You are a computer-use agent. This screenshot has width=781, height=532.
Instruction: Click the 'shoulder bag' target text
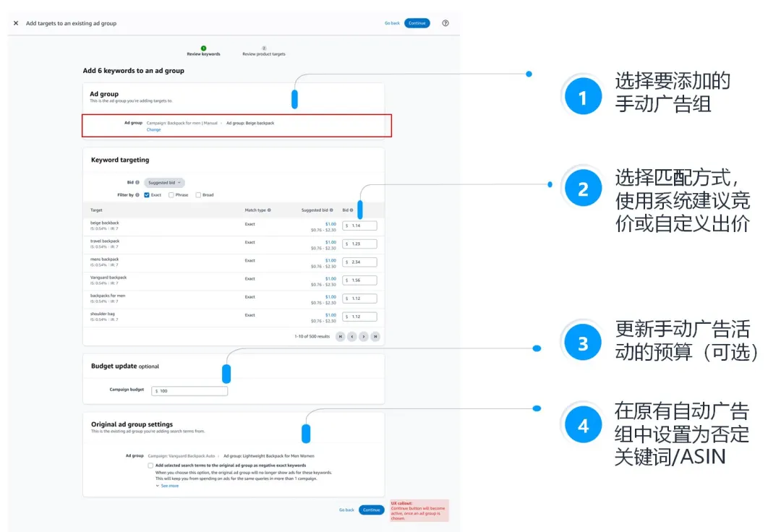[x=103, y=314]
